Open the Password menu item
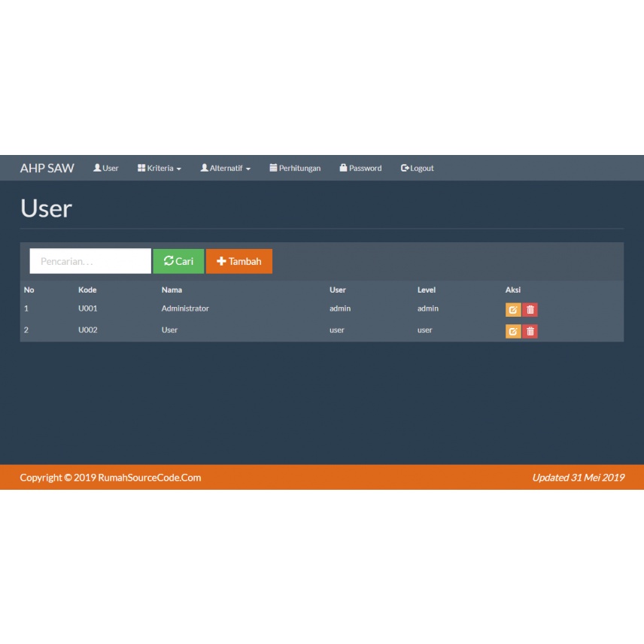Image resolution: width=644 pixels, height=644 pixels. click(x=360, y=168)
